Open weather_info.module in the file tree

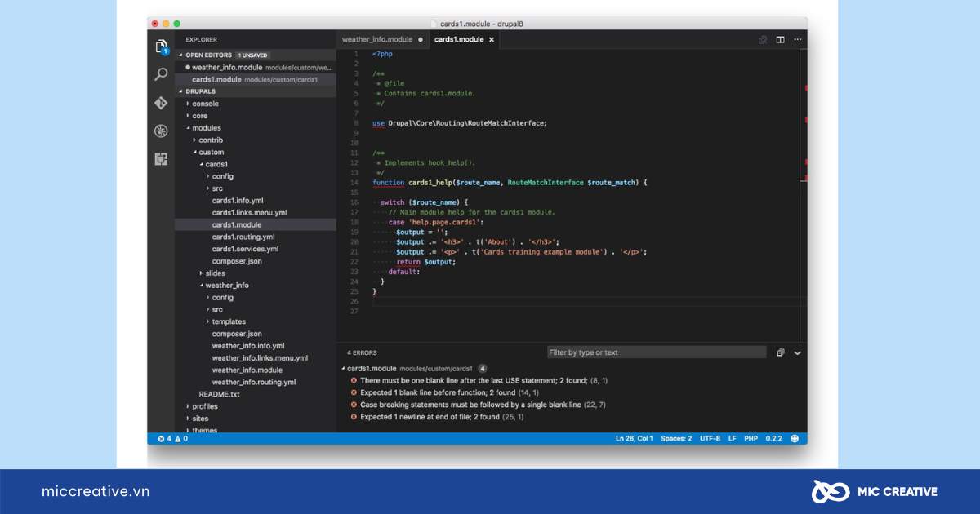click(247, 370)
